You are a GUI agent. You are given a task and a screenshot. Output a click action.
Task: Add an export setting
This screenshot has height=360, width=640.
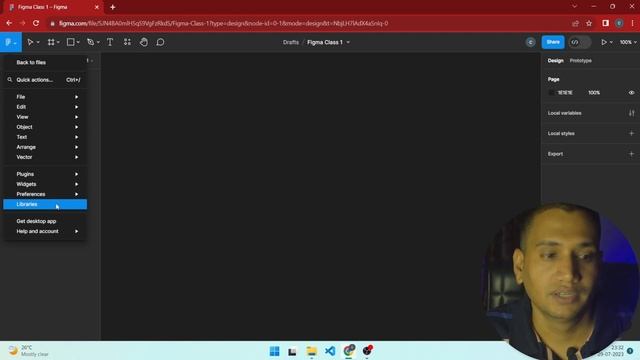631,154
